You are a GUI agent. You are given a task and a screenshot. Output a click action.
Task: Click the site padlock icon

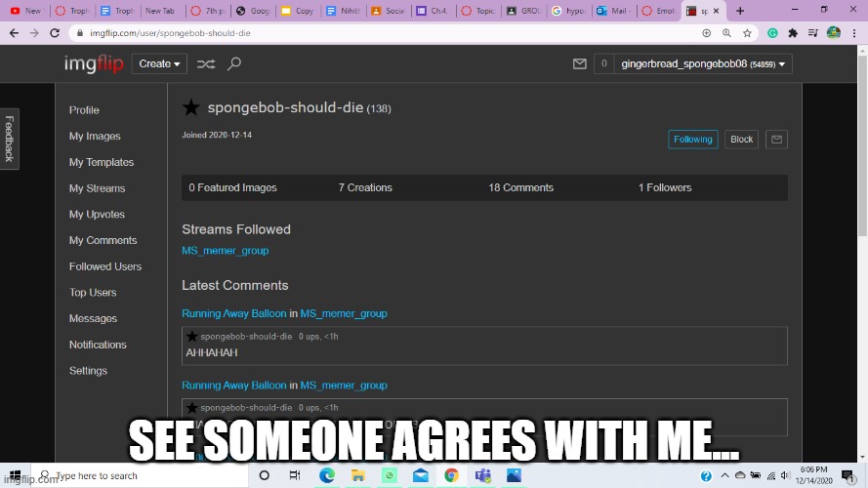pyautogui.click(x=80, y=33)
